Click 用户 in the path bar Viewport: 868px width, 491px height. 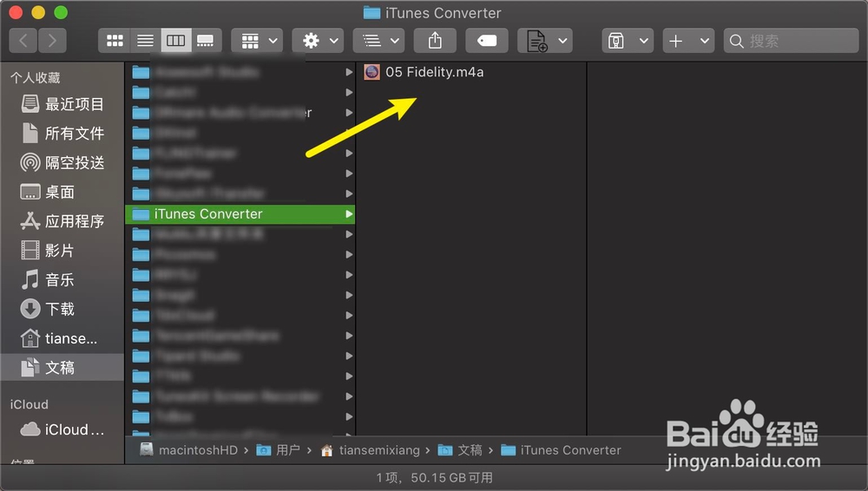coord(278,450)
